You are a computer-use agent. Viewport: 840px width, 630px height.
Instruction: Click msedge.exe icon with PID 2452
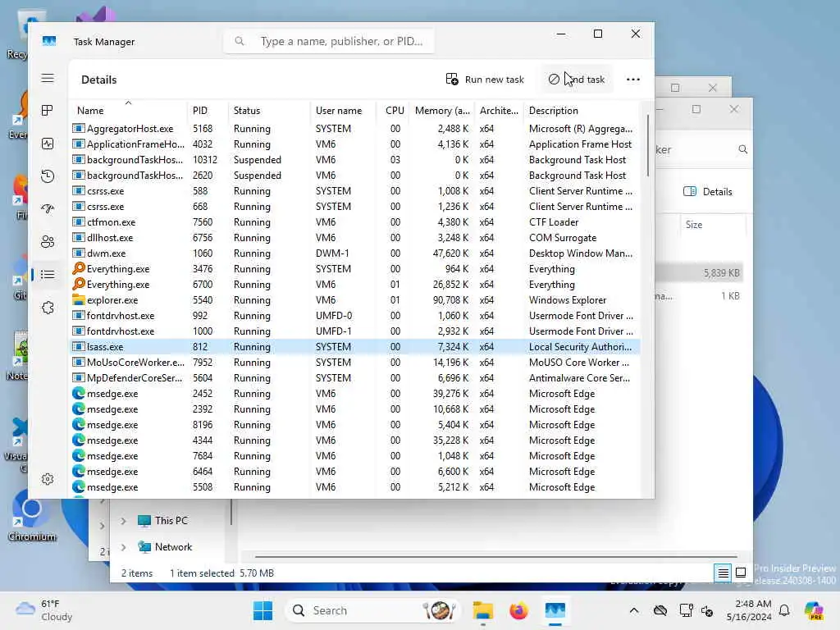(79, 393)
